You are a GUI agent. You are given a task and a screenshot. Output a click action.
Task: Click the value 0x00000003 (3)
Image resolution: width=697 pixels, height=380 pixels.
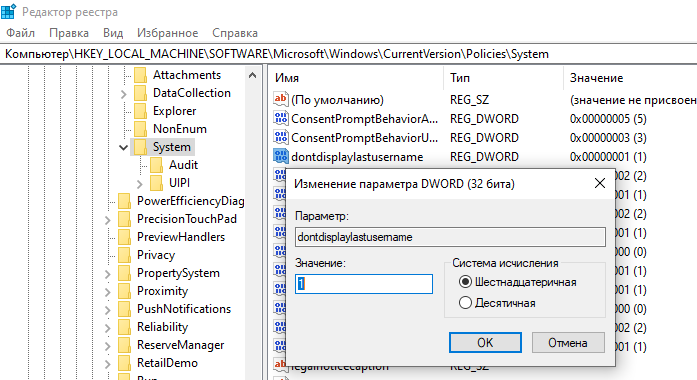coord(608,138)
